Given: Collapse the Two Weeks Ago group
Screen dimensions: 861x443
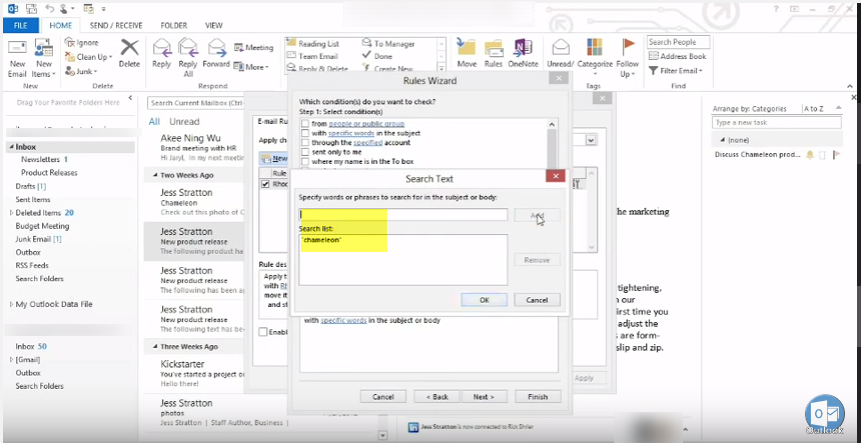Looking at the screenshot, I should 154,176.
